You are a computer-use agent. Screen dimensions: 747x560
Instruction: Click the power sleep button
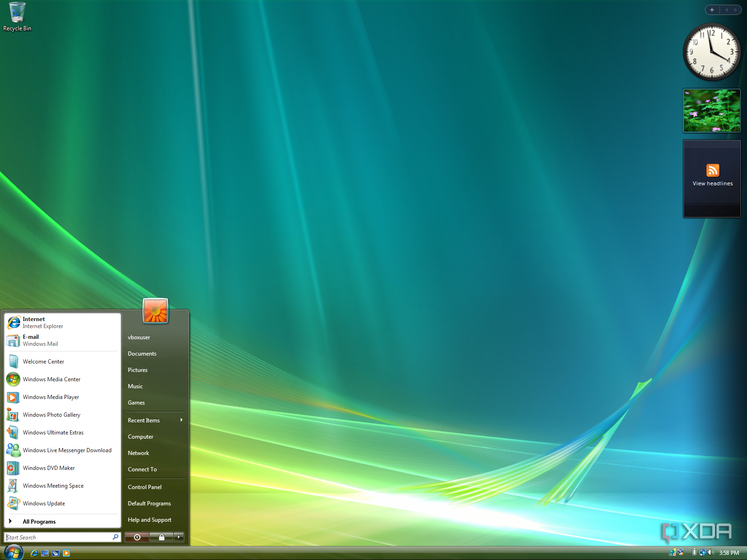tap(137, 537)
